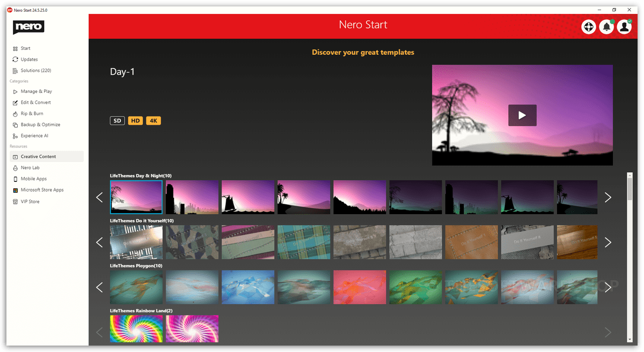Show next Do it Yourself templates
Screen dimensions: 644x352
[608, 243]
